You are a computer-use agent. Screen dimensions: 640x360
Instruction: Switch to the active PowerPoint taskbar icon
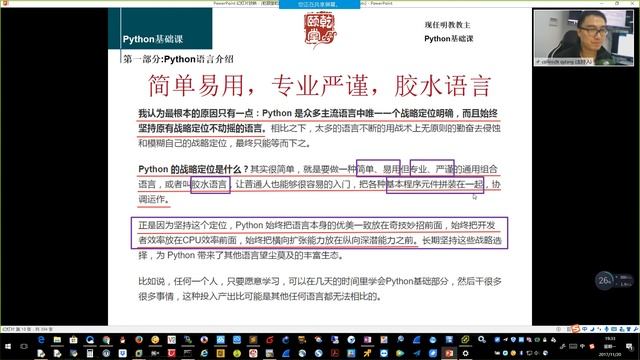coord(449,353)
